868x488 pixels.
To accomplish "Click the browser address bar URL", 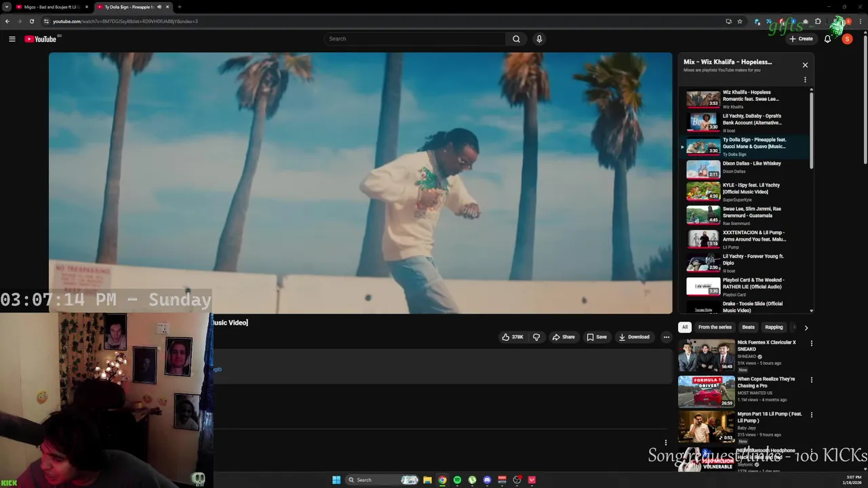I will pyautogui.click(x=125, y=21).
